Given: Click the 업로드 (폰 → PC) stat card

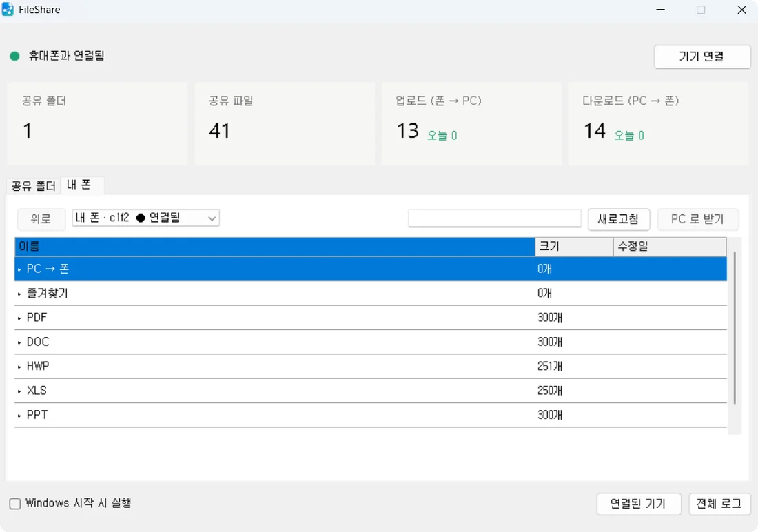Looking at the screenshot, I should point(472,123).
